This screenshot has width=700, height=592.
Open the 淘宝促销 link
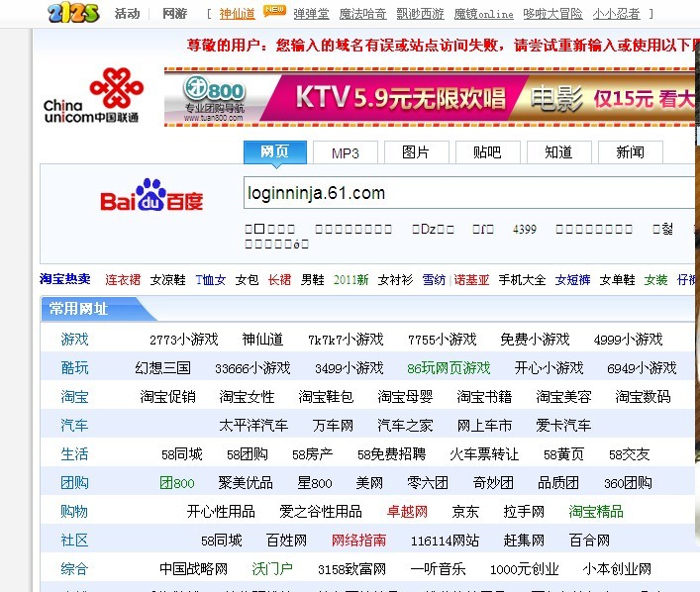(x=168, y=396)
